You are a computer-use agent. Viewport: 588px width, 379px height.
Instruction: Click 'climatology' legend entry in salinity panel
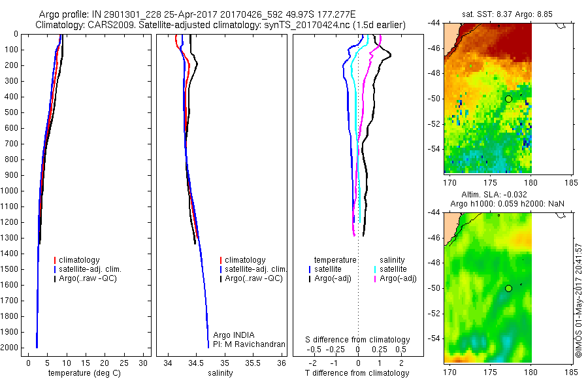pos(245,260)
